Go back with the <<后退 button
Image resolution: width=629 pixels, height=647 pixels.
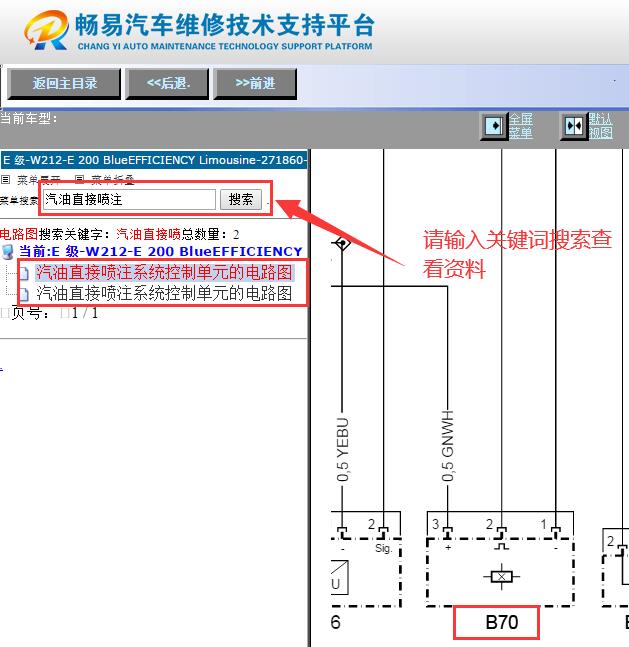(167, 84)
